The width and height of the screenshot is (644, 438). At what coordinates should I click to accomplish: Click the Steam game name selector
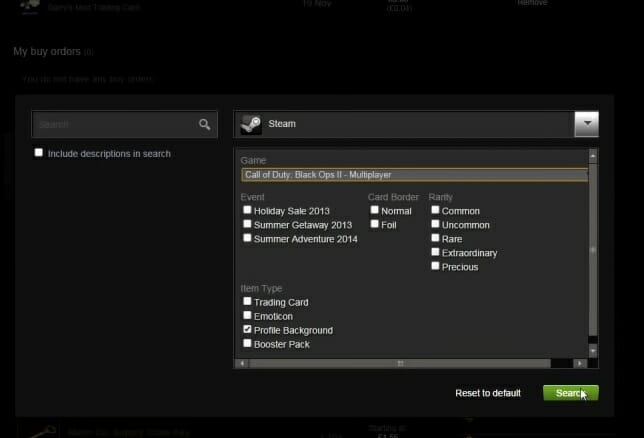tap(416, 124)
